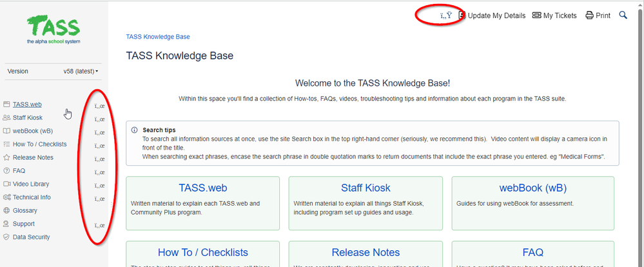Select the Technical Info gears icon in sidebar
This screenshot has width=644, height=267.
(x=6, y=197)
